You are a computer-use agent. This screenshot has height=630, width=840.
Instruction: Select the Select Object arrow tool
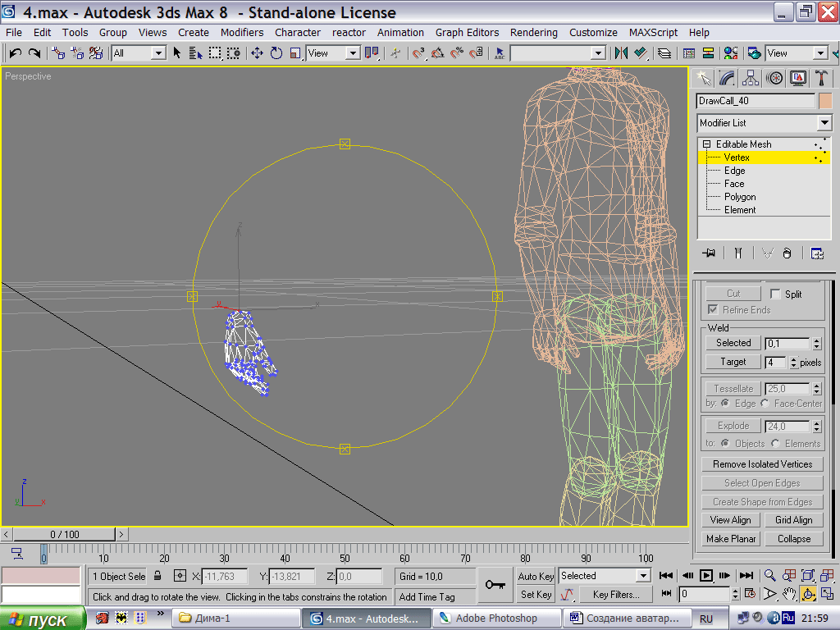177,53
